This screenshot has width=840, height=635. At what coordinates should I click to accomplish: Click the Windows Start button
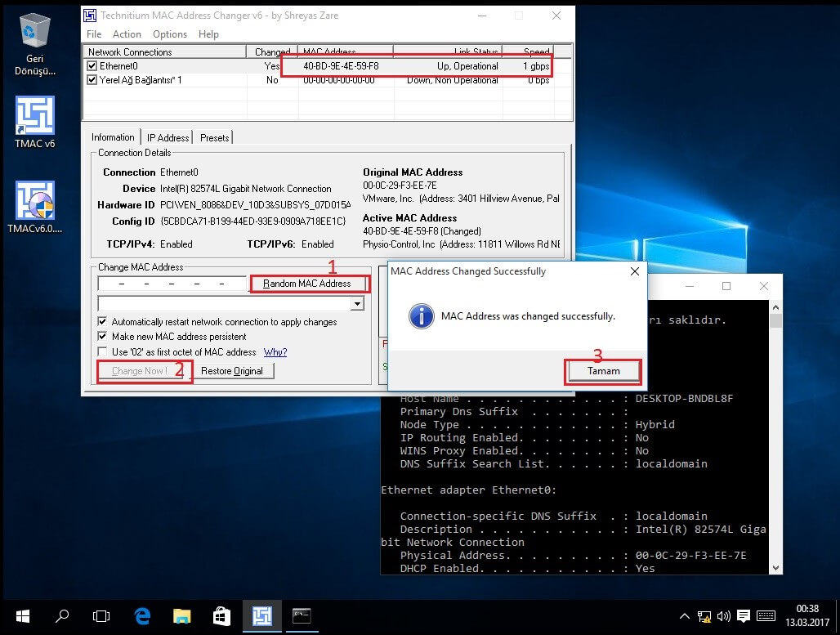click(22, 616)
